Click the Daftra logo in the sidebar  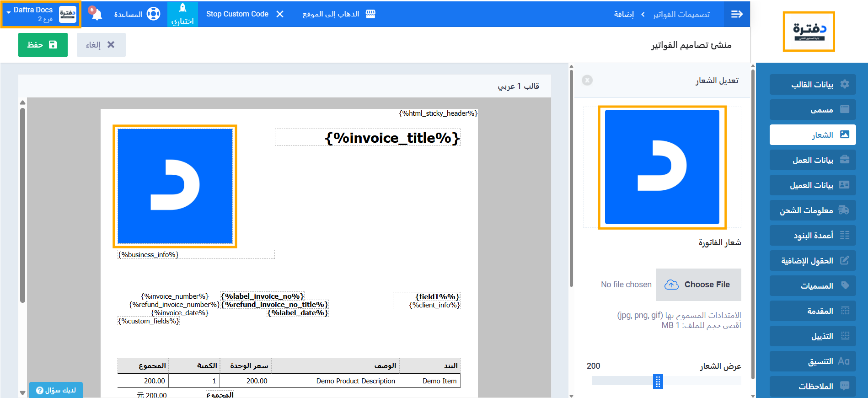(809, 32)
